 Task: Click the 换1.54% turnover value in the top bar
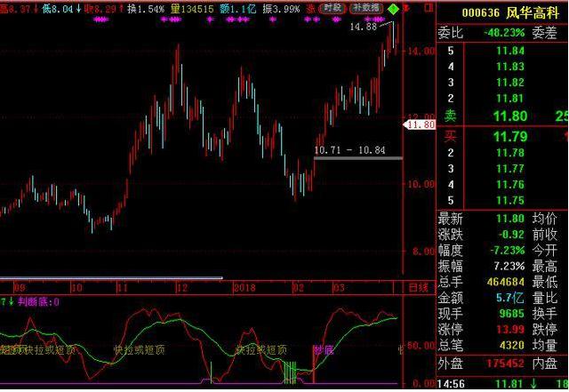click(146, 8)
